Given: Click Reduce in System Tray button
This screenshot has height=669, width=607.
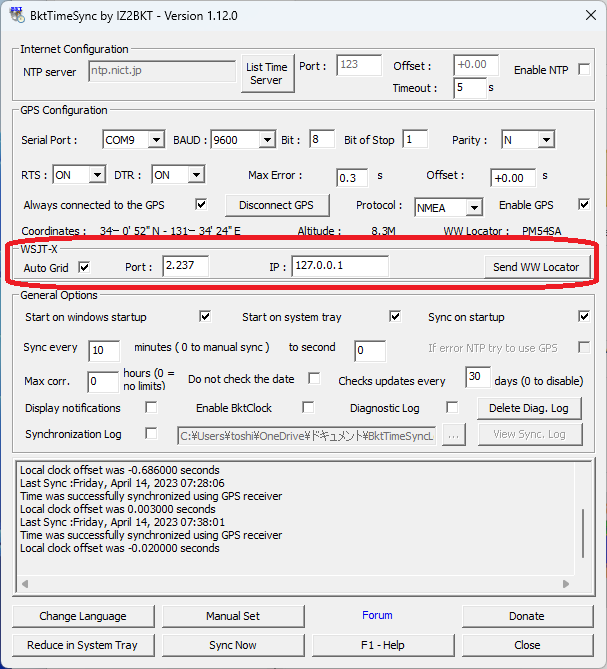Looking at the screenshot, I should pos(83,645).
